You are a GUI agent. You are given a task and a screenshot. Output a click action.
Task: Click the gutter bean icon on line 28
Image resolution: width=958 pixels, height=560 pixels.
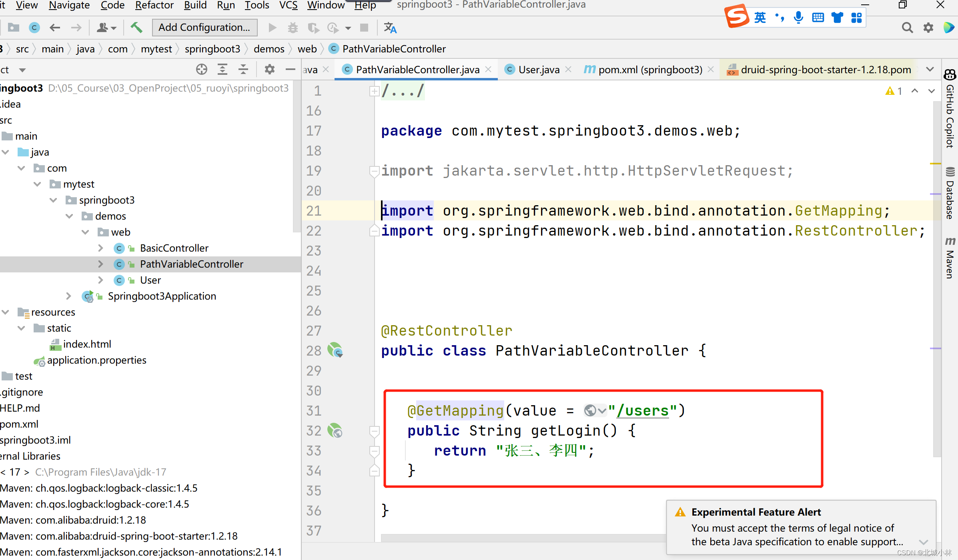tap(335, 350)
